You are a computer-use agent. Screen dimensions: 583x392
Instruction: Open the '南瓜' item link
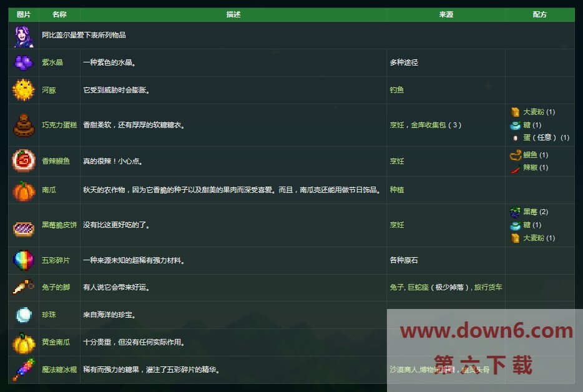point(49,190)
